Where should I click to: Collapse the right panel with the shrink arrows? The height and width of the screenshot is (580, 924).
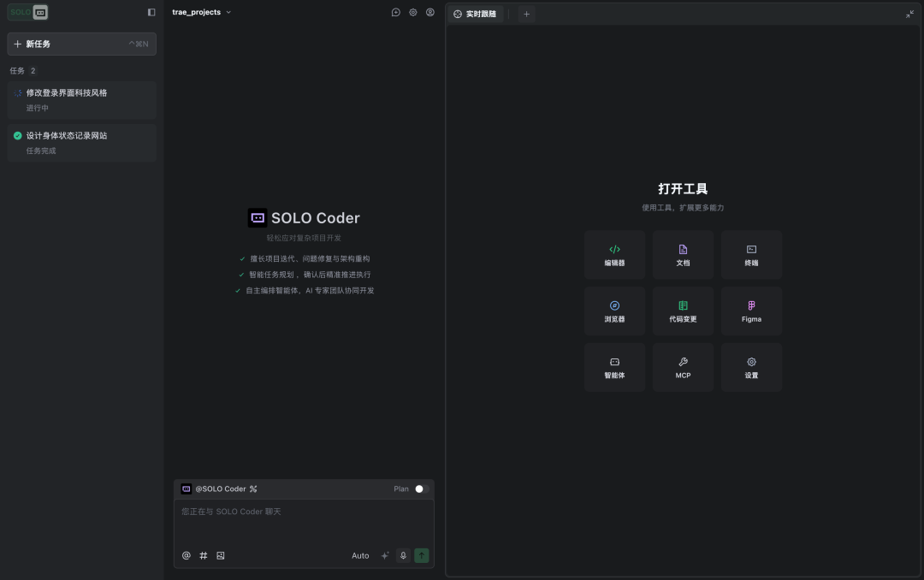(x=909, y=14)
